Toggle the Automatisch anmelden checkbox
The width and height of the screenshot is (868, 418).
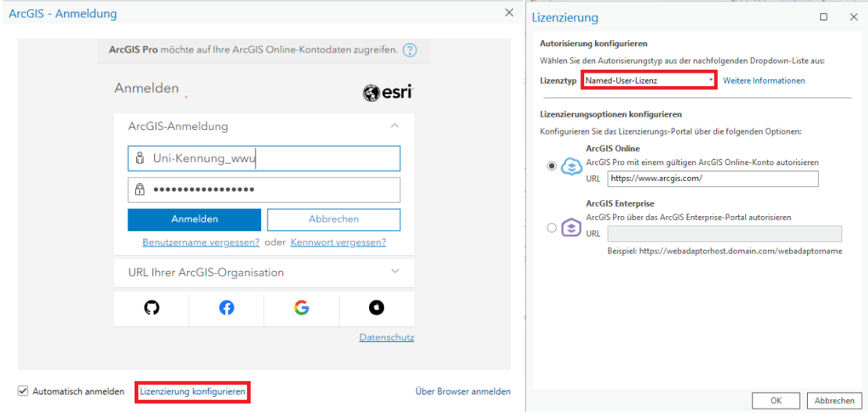(23, 391)
